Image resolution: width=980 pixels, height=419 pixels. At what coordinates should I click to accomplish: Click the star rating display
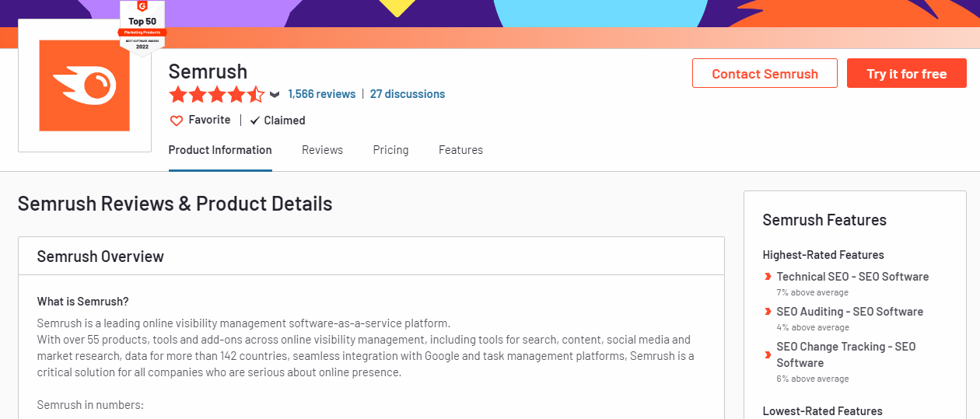tap(217, 95)
